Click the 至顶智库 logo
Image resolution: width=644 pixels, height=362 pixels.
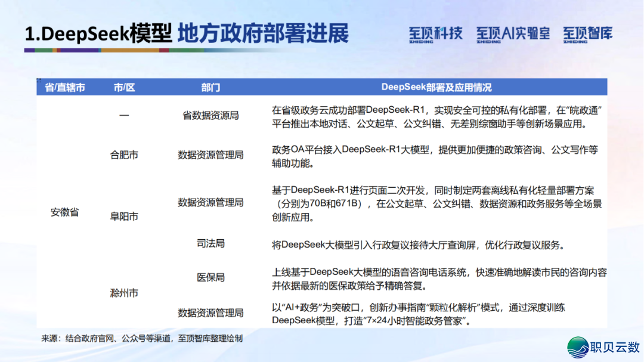(588, 35)
